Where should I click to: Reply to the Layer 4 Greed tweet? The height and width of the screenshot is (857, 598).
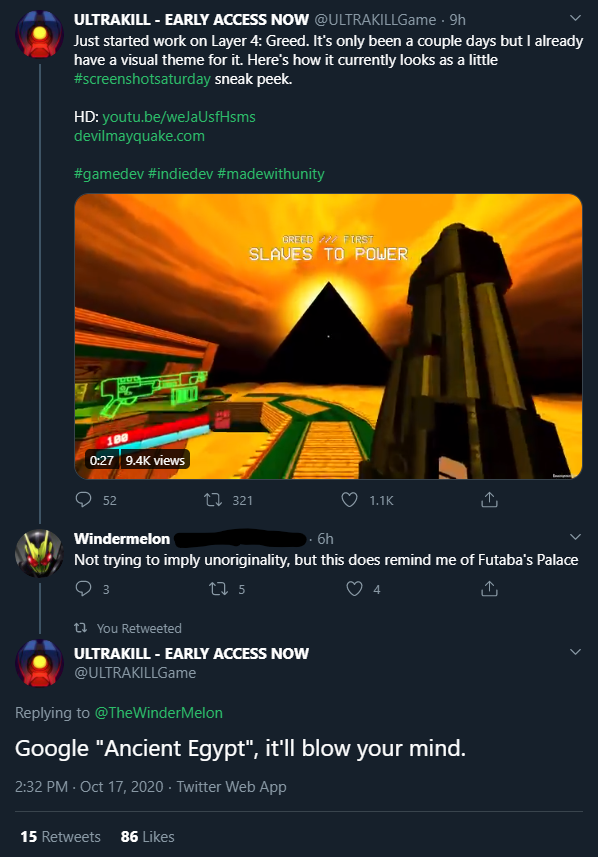click(83, 500)
